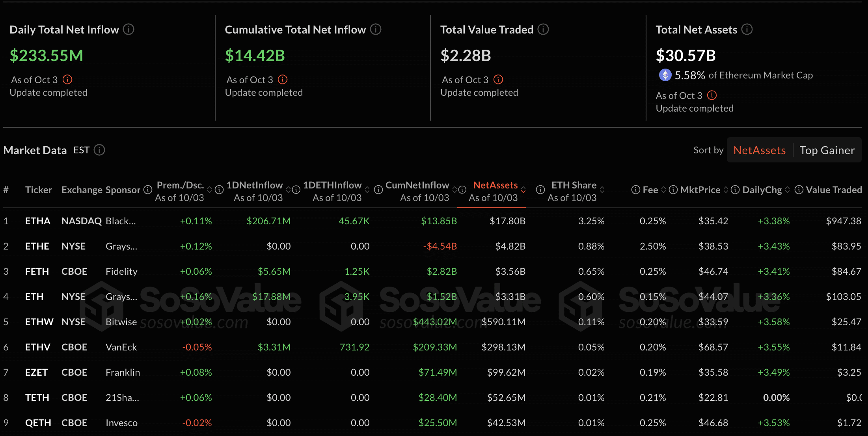Image resolution: width=868 pixels, height=436 pixels.
Task: Open the ETHA ticker details
Action: point(37,221)
